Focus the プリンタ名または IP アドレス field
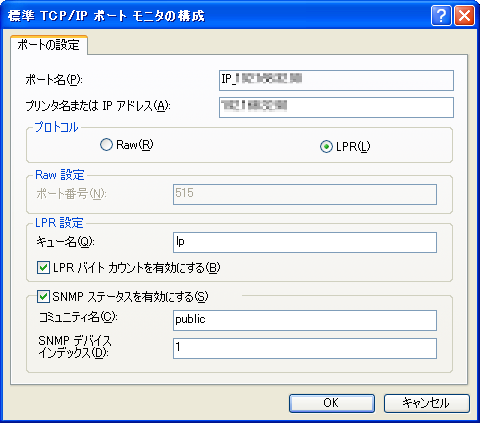The height and width of the screenshot is (423, 480). 336,107
